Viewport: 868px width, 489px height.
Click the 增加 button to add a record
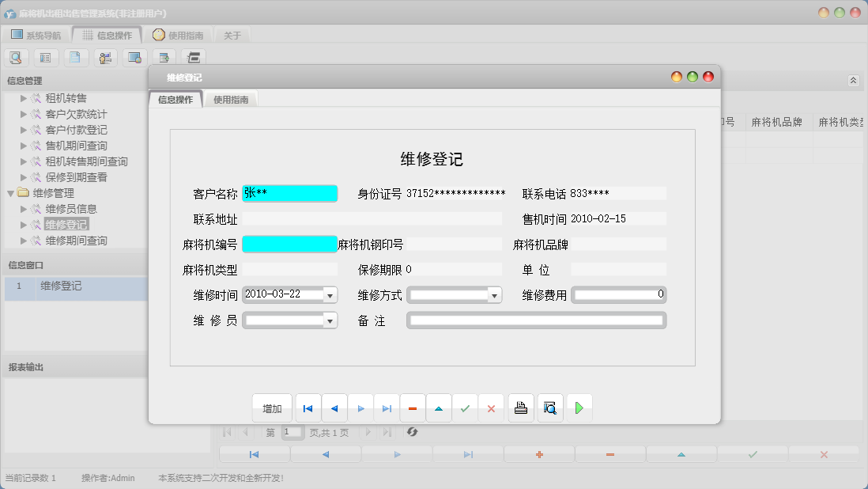pos(272,407)
